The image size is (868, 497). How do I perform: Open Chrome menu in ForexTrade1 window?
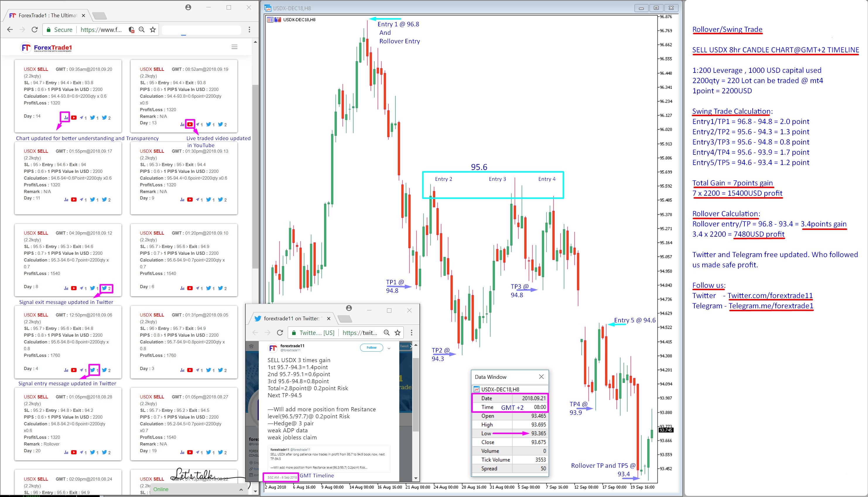pyautogui.click(x=249, y=30)
